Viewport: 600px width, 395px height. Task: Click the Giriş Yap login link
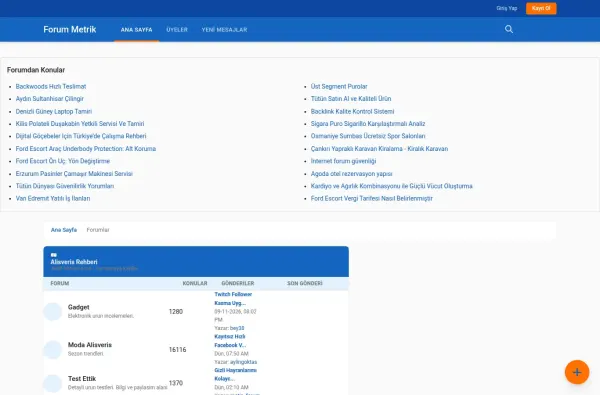click(x=507, y=8)
